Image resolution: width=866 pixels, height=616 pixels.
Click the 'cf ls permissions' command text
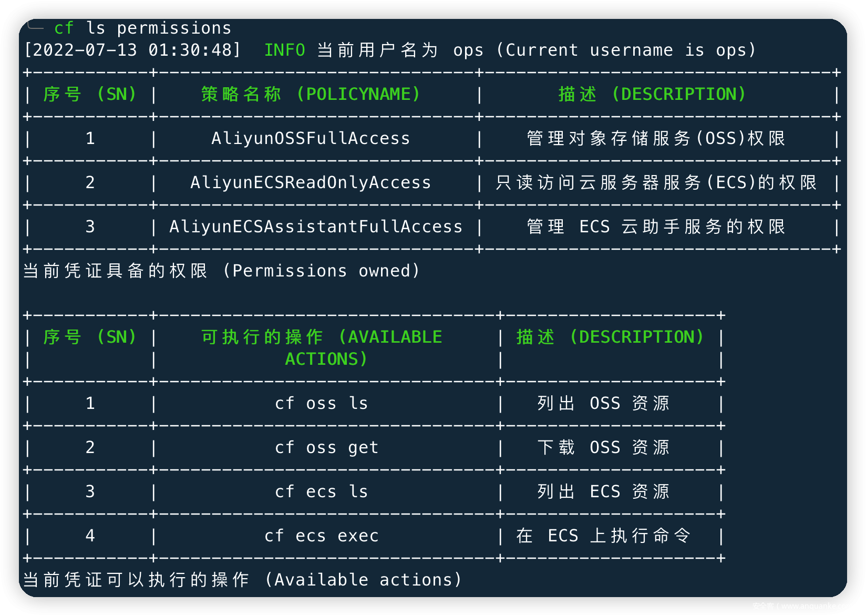click(x=142, y=28)
